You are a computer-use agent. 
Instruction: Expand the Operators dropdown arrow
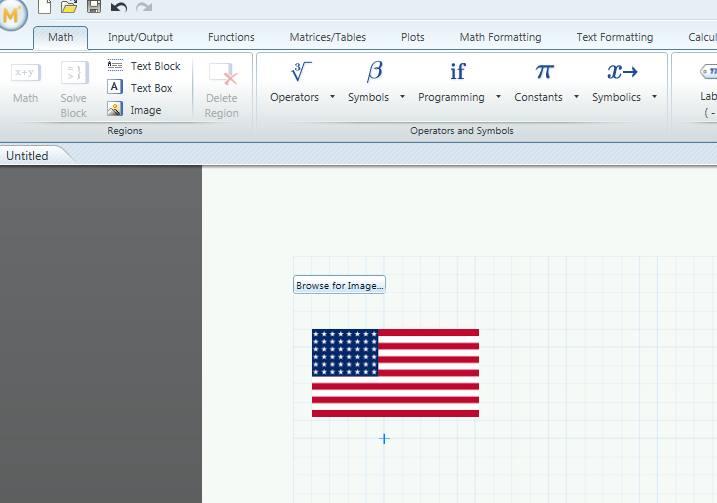click(x=332, y=96)
